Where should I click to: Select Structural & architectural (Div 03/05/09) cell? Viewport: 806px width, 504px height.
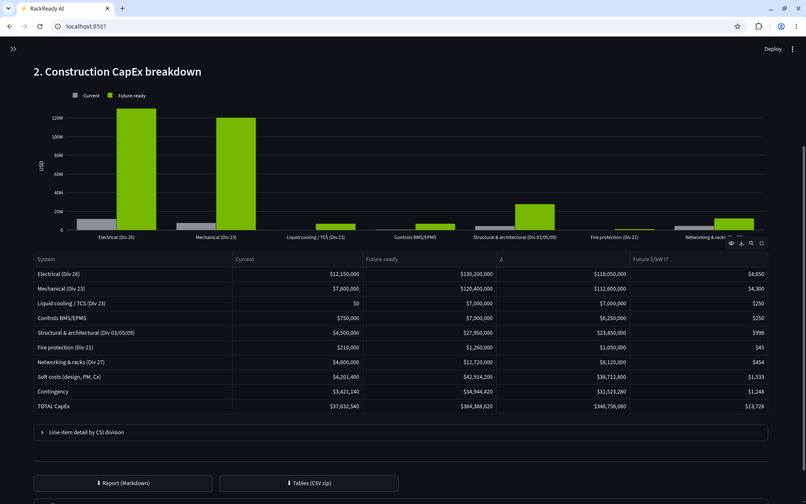(x=133, y=333)
